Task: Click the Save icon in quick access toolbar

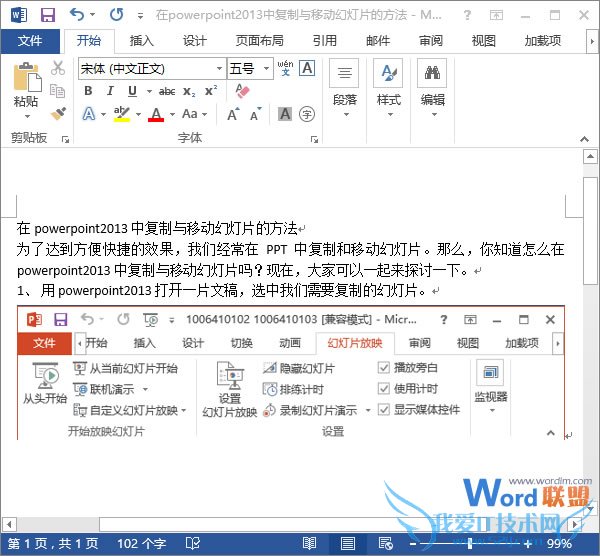Action: point(47,15)
